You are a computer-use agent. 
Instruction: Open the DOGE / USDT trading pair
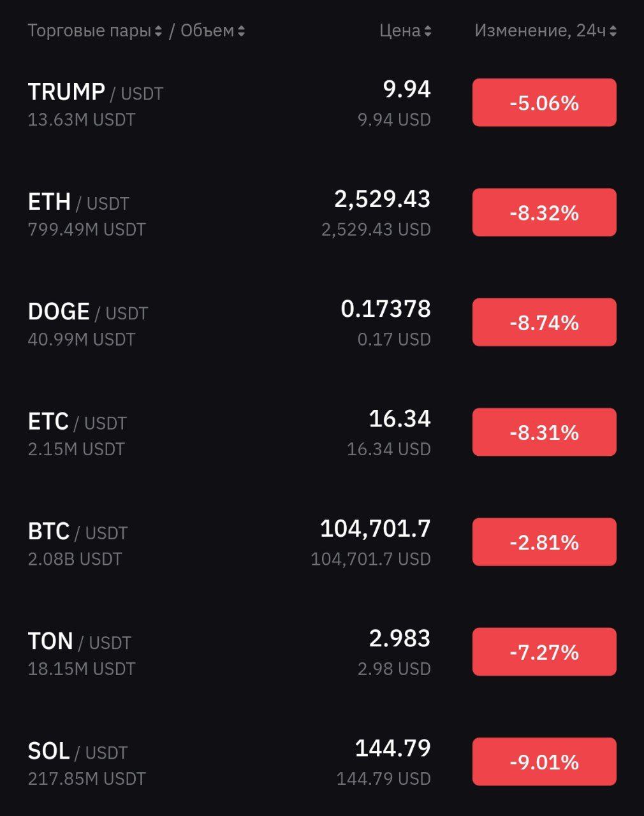[x=322, y=323]
